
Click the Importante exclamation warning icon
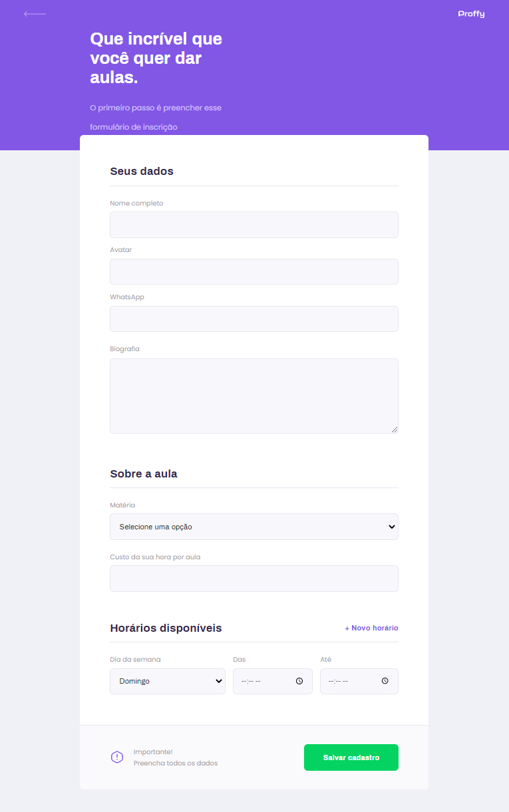click(x=117, y=757)
